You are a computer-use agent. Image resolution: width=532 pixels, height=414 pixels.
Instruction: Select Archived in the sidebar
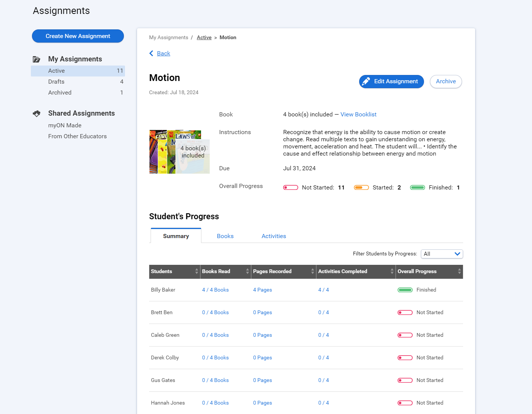[59, 92]
